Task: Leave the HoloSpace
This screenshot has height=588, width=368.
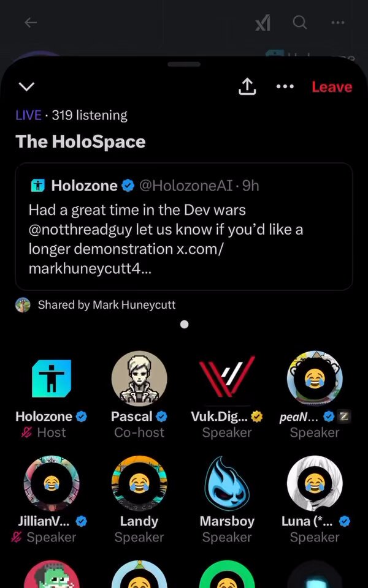Action: (332, 86)
